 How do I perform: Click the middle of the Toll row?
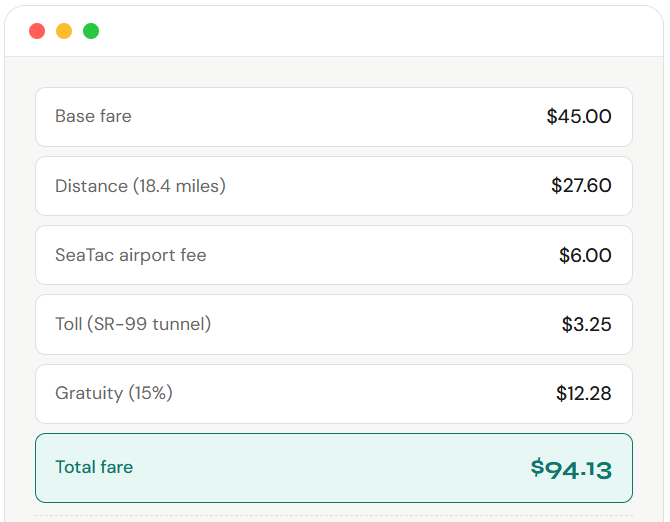coord(334,324)
